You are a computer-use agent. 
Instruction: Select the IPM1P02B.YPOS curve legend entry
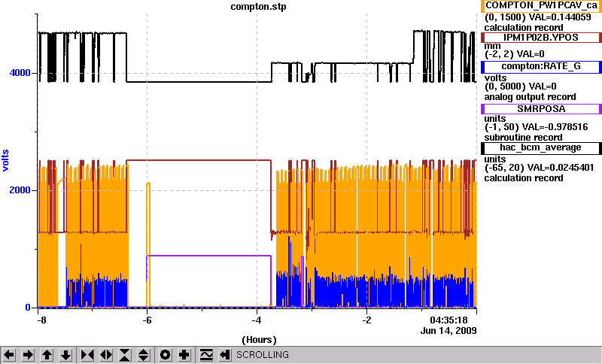[x=541, y=37]
